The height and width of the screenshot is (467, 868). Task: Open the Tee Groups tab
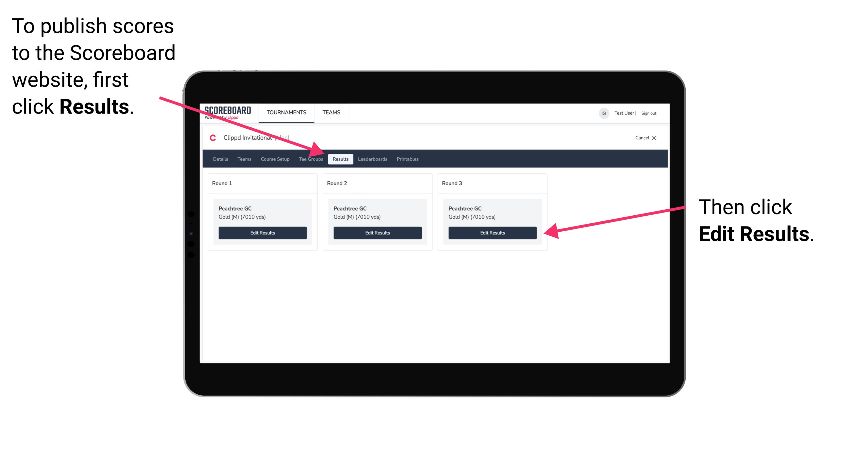(x=311, y=159)
